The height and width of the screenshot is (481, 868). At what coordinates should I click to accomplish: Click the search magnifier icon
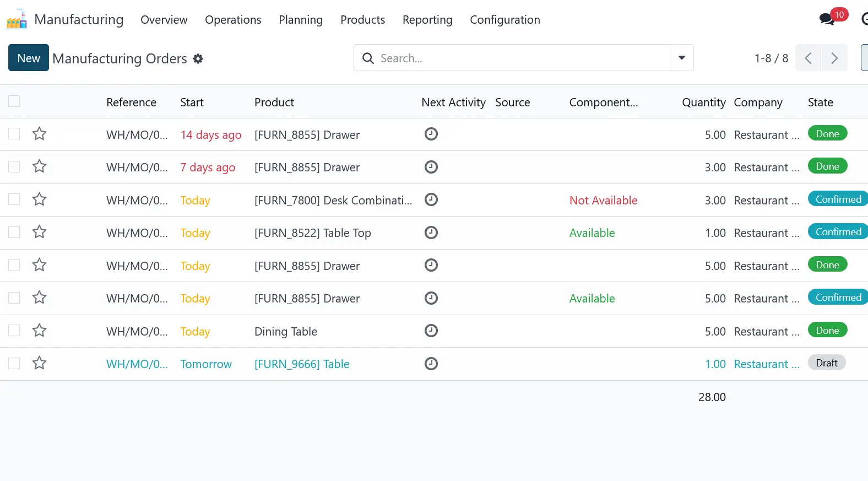pos(368,58)
